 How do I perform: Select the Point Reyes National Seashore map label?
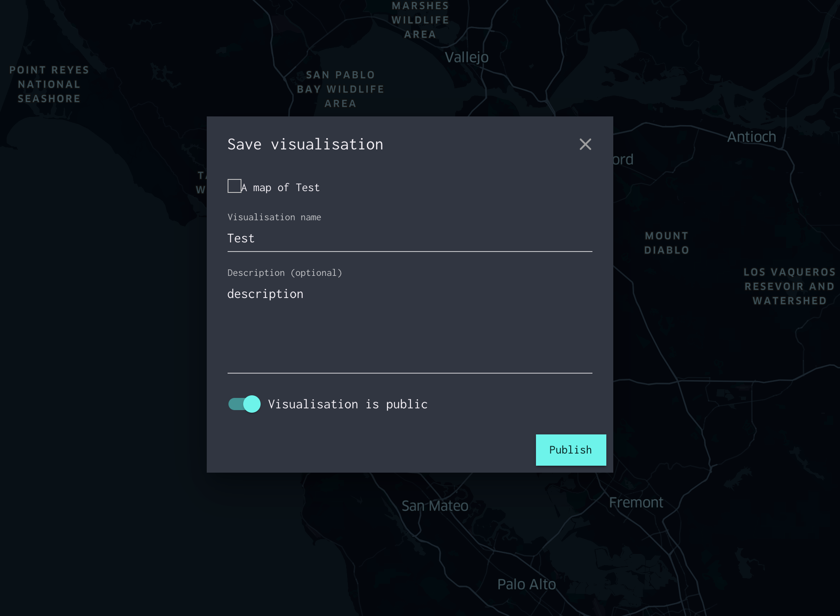[49, 84]
